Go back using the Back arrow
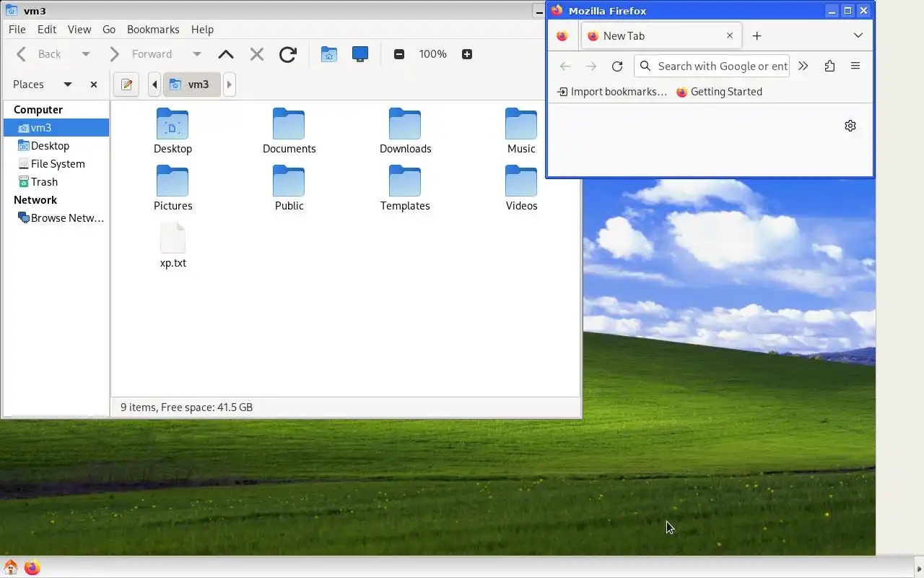Screen dimensions: 924x578 pos(38,54)
